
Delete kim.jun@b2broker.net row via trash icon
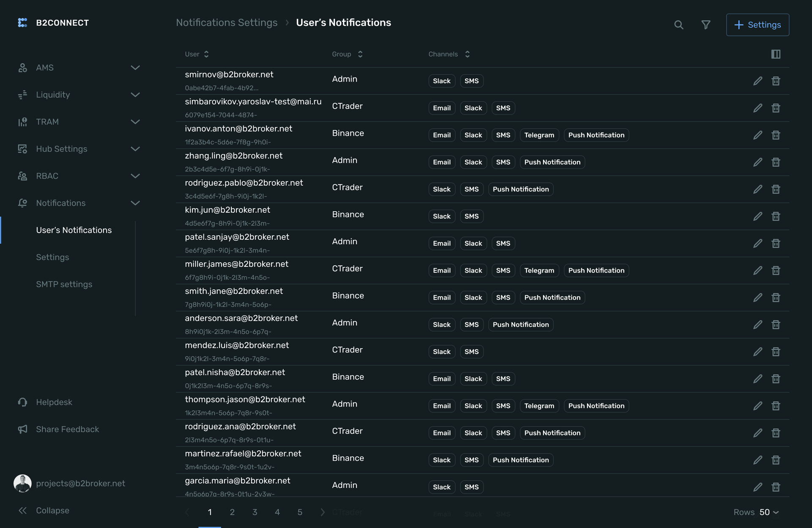(x=776, y=216)
